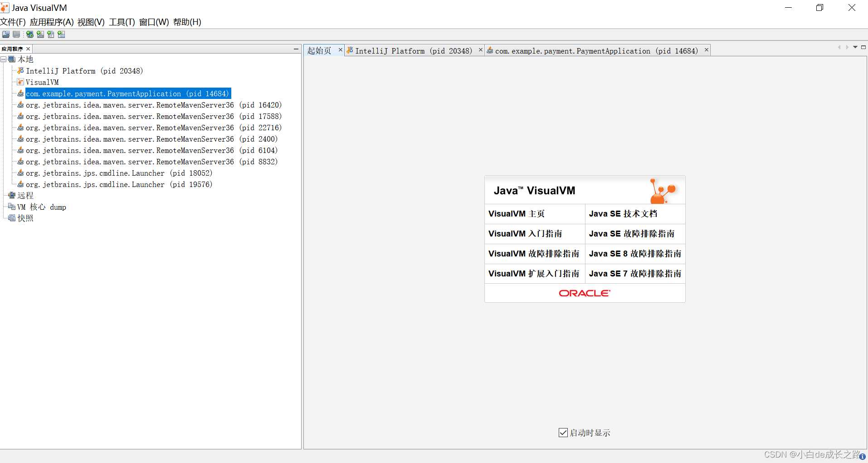Click Java icon for RemoteMavenServer36 pid 8832
Viewport: 868px width, 463px height.
pyautogui.click(x=20, y=162)
